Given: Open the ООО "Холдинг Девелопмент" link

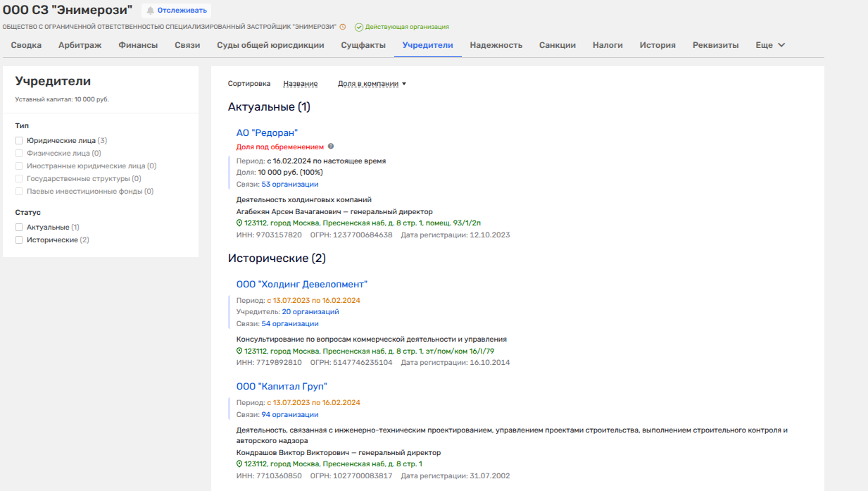Looking at the screenshot, I should (301, 284).
